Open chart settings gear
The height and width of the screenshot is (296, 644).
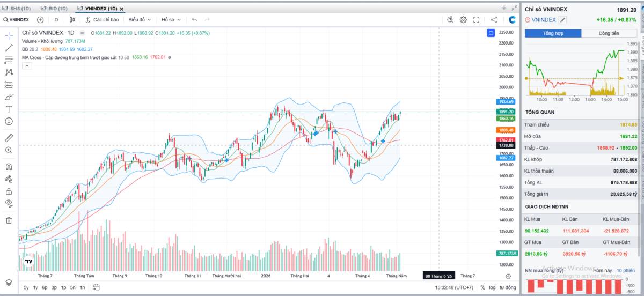point(464,20)
